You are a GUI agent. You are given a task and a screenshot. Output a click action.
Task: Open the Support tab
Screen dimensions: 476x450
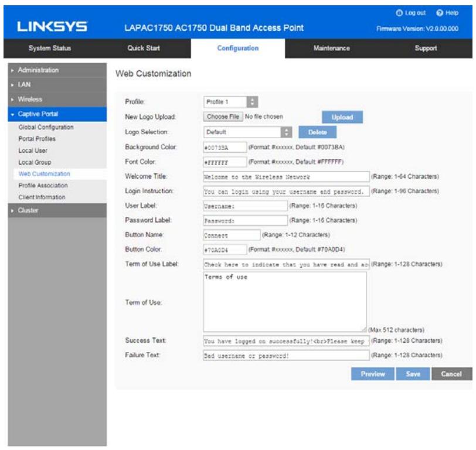click(426, 48)
